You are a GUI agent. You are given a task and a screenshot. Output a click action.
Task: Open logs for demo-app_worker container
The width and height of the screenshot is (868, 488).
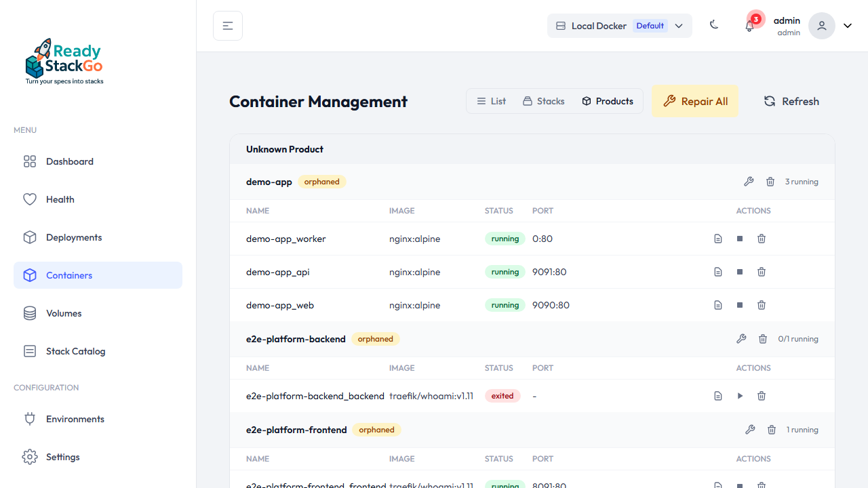[x=717, y=239]
